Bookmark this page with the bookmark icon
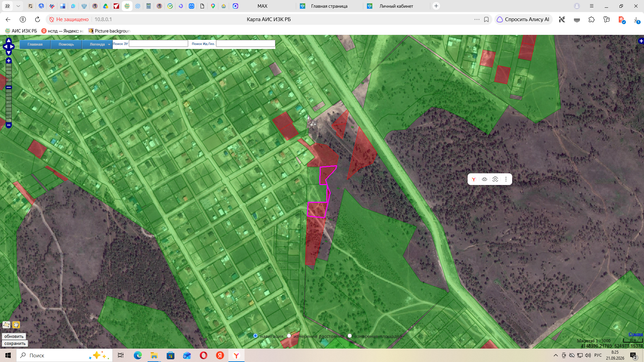Screen dimensions: 644x362 [x=486, y=19]
